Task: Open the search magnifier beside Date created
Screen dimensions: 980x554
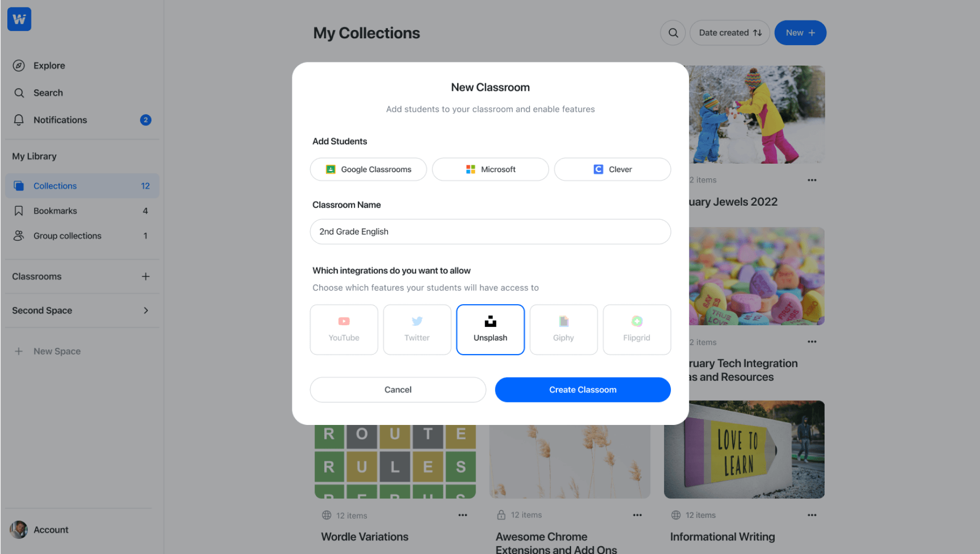Action: 673,33
